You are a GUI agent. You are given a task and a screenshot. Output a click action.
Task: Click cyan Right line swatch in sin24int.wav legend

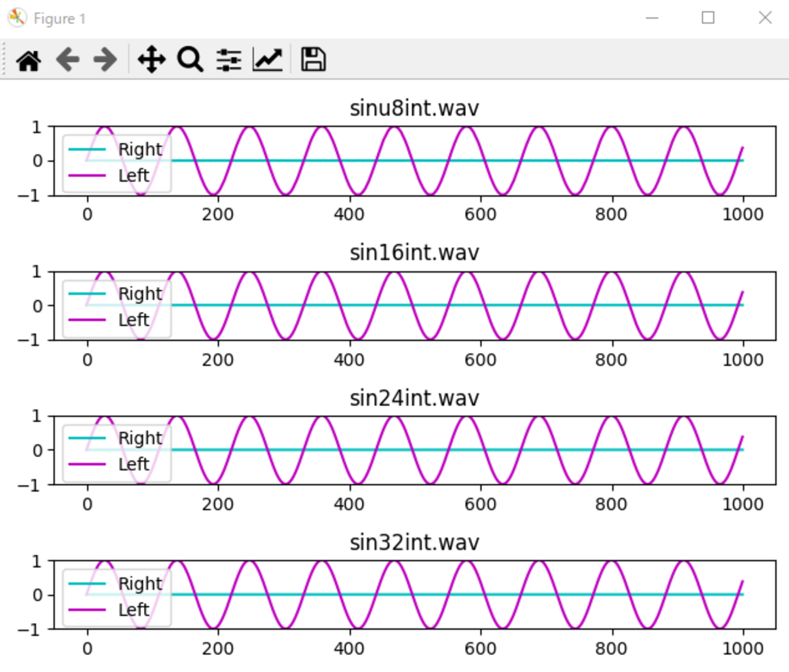pyautogui.click(x=87, y=438)
